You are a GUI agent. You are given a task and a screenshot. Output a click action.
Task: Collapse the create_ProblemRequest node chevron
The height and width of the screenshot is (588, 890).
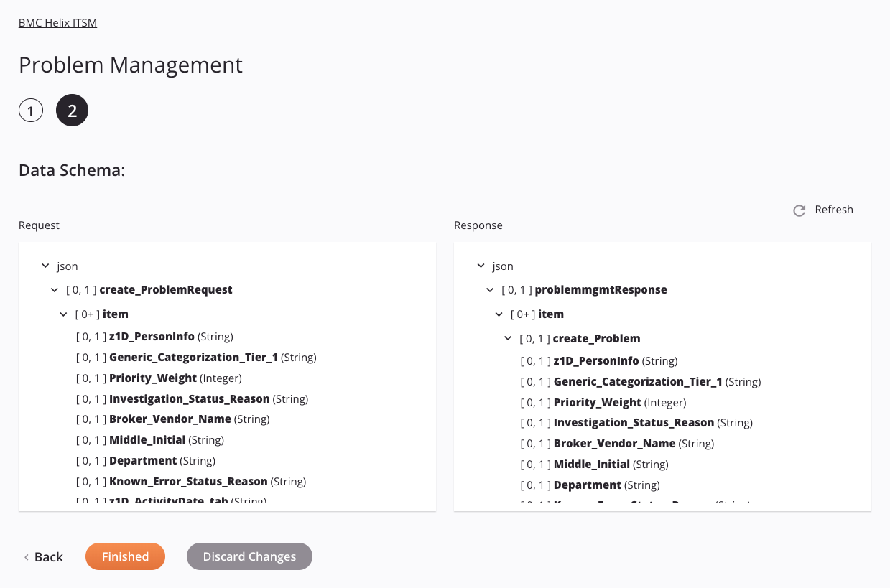[x=55, y=290]
